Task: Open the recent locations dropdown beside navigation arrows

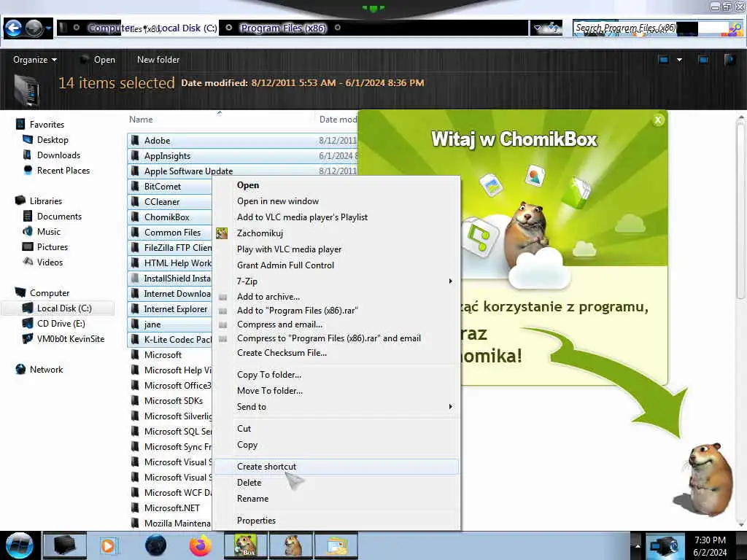Action: pos(48,28)
